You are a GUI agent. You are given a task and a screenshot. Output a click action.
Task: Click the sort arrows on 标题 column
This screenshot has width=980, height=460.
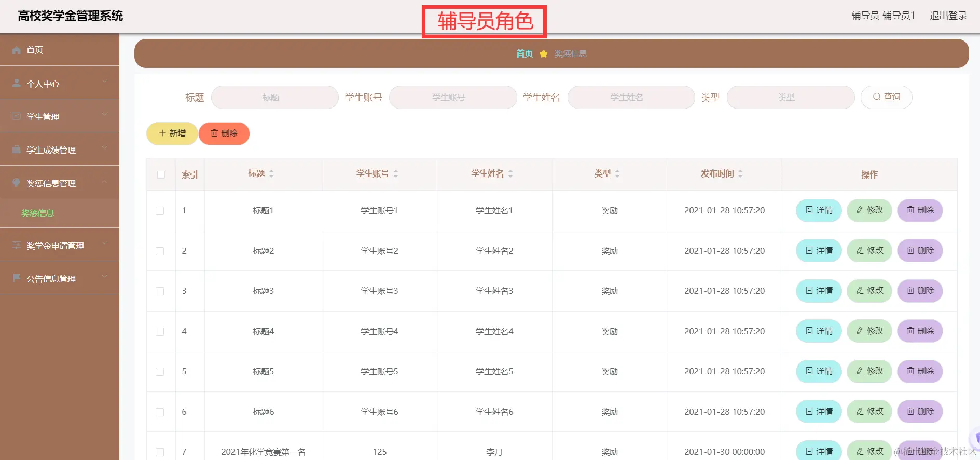point(271,174)
